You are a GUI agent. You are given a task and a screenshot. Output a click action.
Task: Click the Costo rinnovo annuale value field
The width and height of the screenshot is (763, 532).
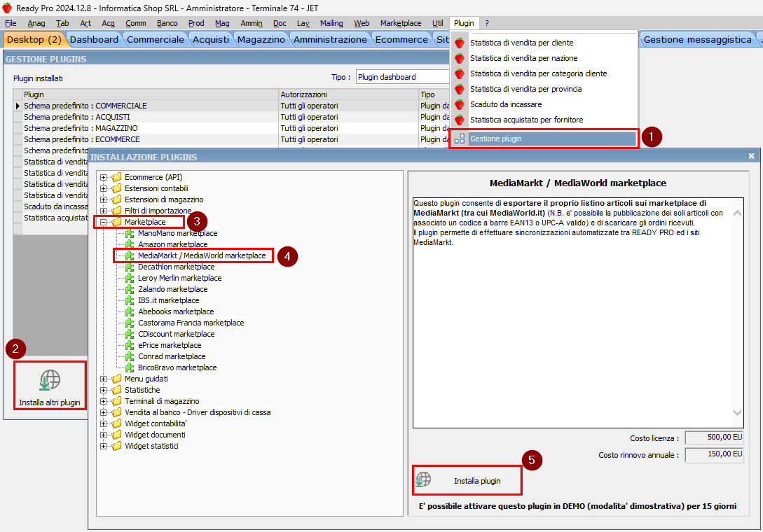[714, 455]
